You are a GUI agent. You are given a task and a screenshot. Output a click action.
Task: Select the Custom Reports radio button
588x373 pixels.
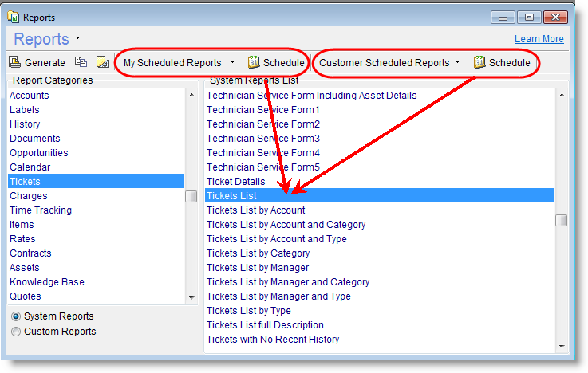pyautogui.click(x=16, y=332)
